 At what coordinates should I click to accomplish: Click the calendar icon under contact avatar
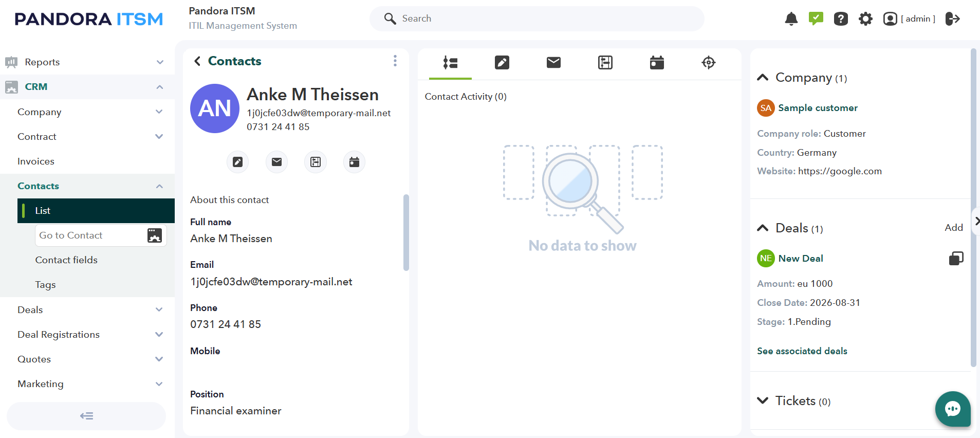tap(354, 162)
